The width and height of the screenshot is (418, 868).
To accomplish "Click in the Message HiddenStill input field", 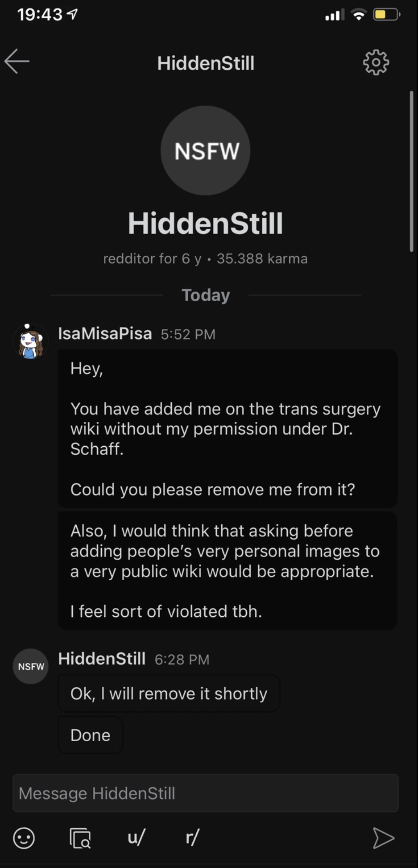I will [x=206, y=793].
